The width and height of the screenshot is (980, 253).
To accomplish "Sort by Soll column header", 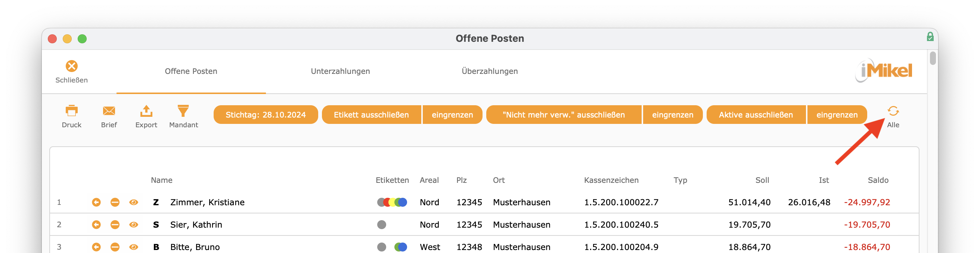I will click(762, 180).
